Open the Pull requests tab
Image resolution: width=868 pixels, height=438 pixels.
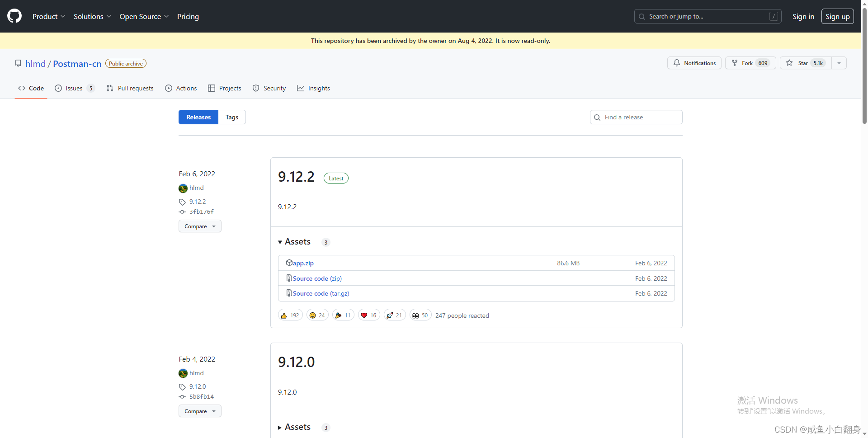pyautogui.click(x=130, y=88)
